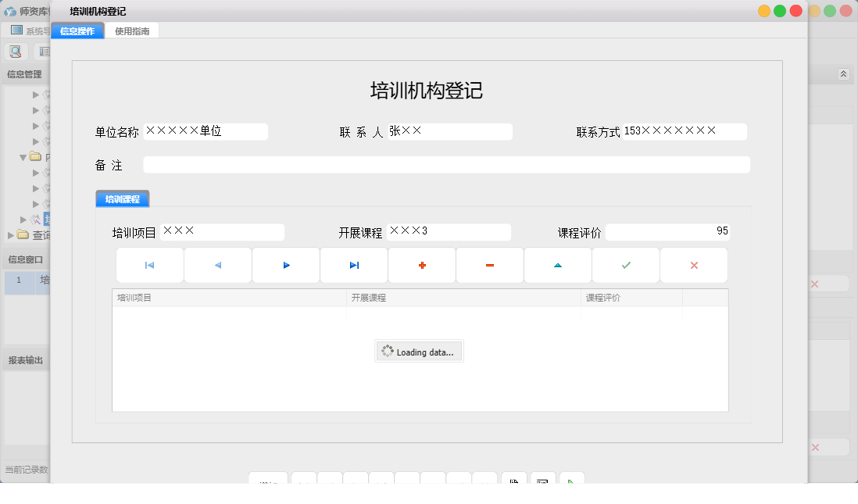Cancel editing with the red X icon

tap(693, 265)
